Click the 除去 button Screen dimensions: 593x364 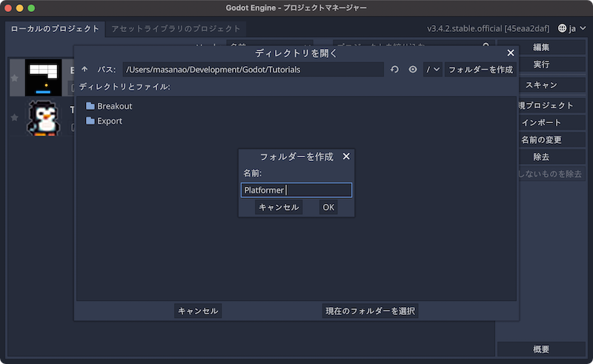[541, 157]
